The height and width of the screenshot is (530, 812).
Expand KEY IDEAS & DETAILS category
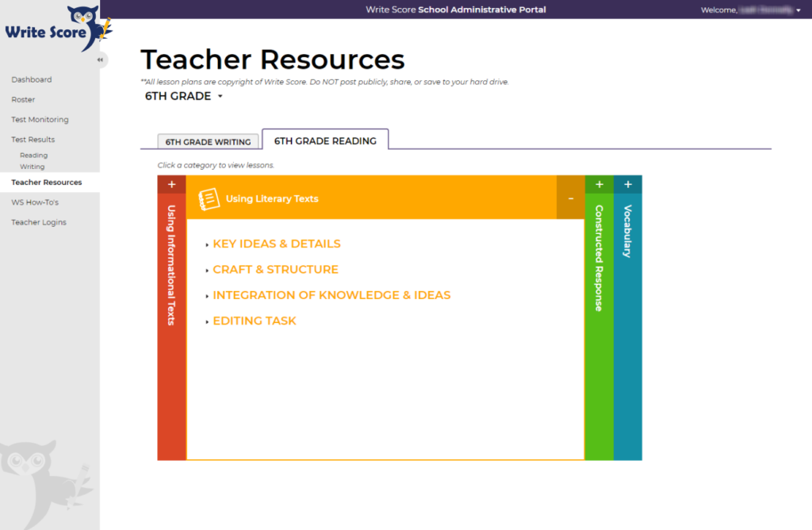coord(277,244)
